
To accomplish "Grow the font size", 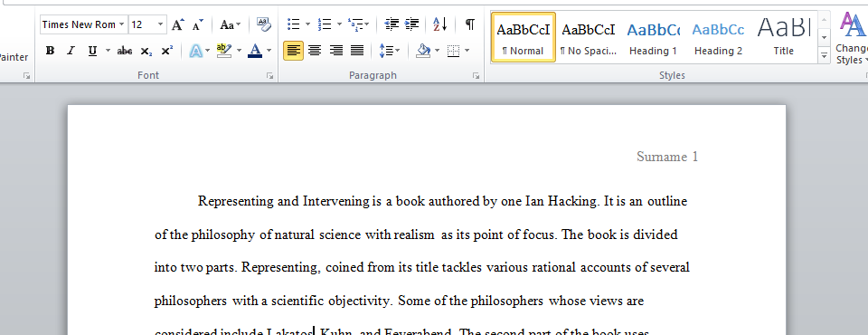I will tap(177, 24).
